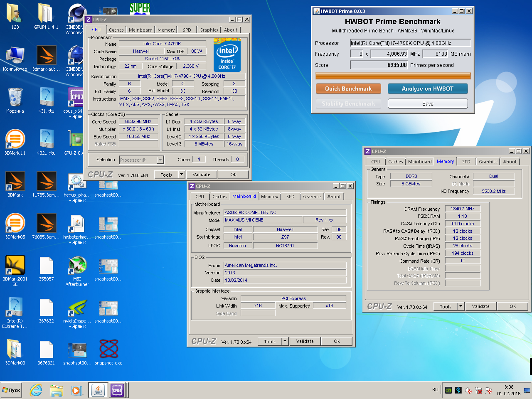Open Windows Media Player from the taskbar
532x399 pixels.
click(76, 390)
